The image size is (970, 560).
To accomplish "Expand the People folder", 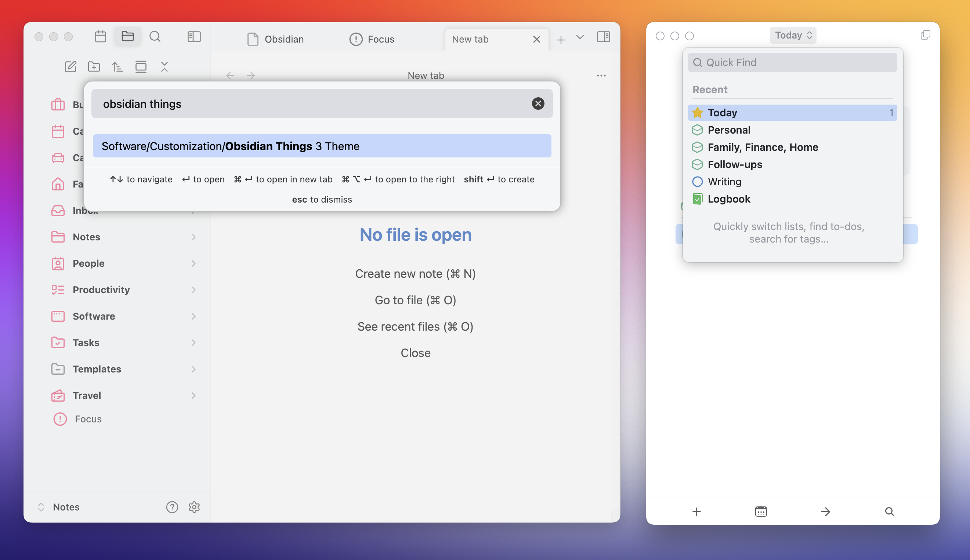I will coord(193,263).
